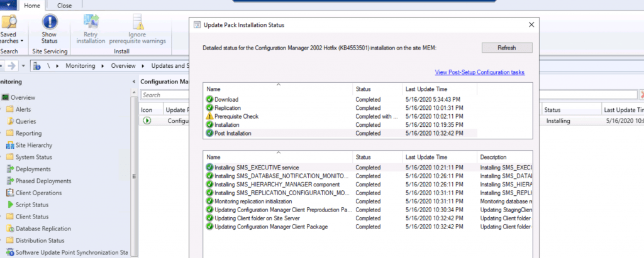Select the Download step row
The height and width of the screenshot is (258, 644).
click(x=341, y=100)
